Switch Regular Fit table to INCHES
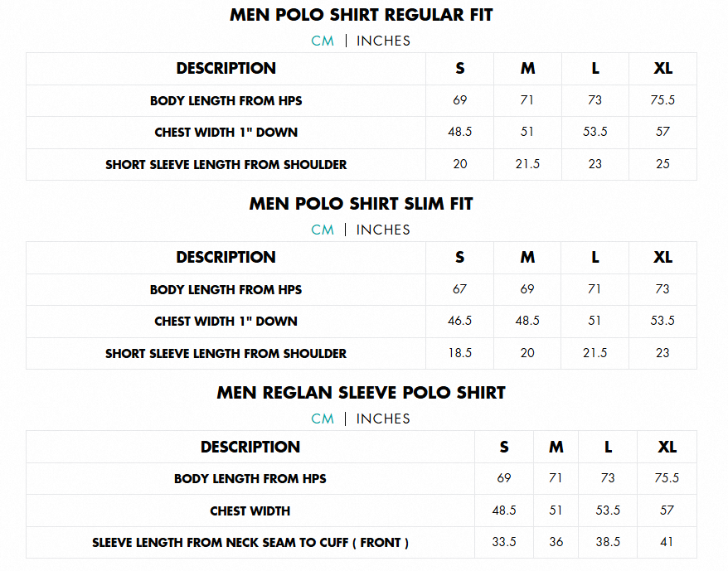The width and height of the screenshot is (728, 571). tap(383, 41)
